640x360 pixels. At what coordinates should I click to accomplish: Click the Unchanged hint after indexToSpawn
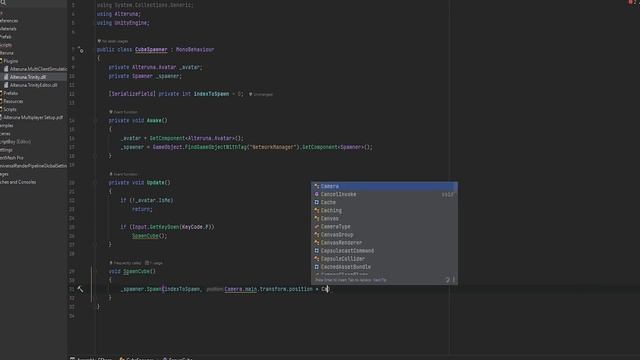point(261,94)
